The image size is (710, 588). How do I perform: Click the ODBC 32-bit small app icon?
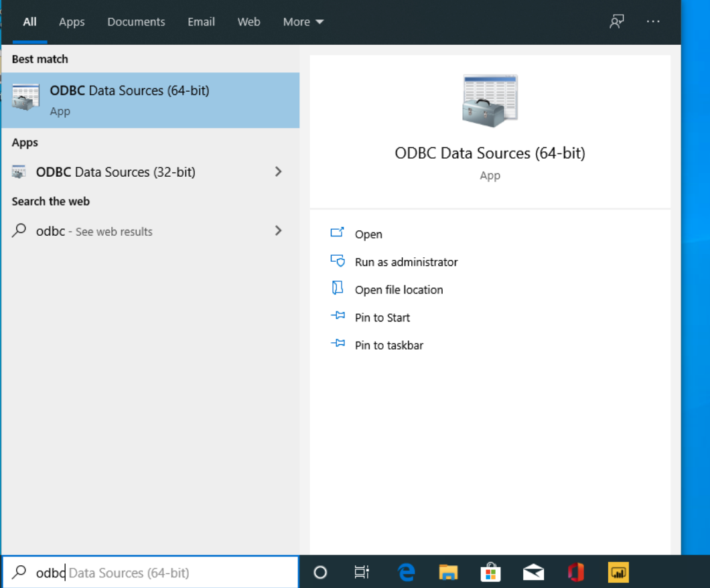point(19,172)
